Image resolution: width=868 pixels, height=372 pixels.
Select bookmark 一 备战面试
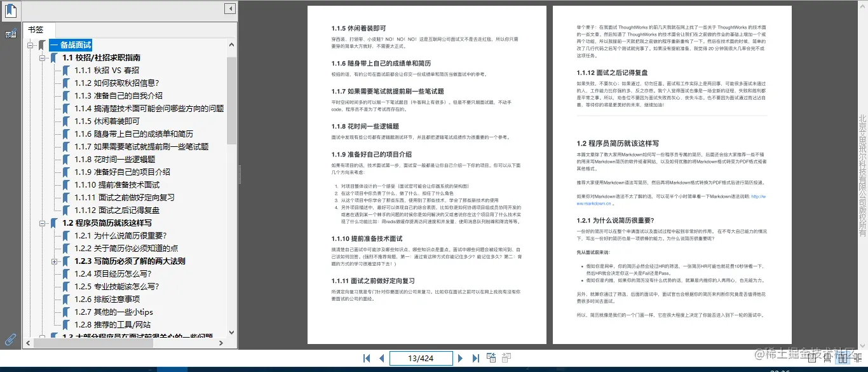click(71, 45)
